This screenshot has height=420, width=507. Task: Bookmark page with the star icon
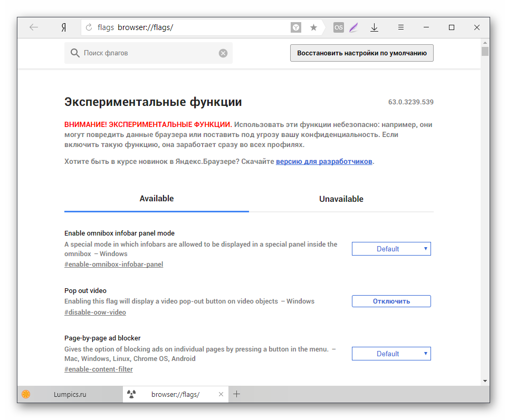pos(313,27)
